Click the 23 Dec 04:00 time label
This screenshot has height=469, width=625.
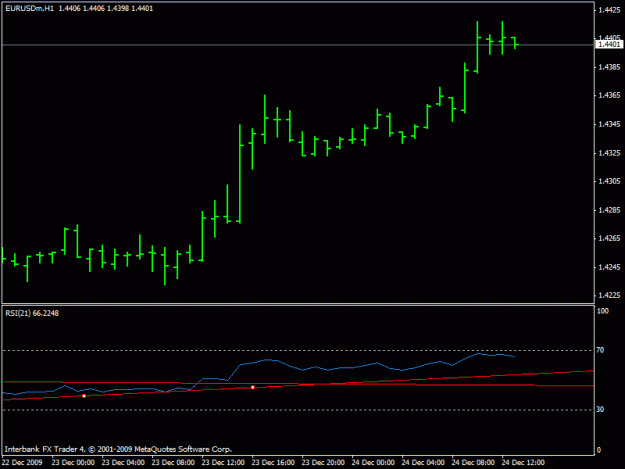(x=123, y=463)
